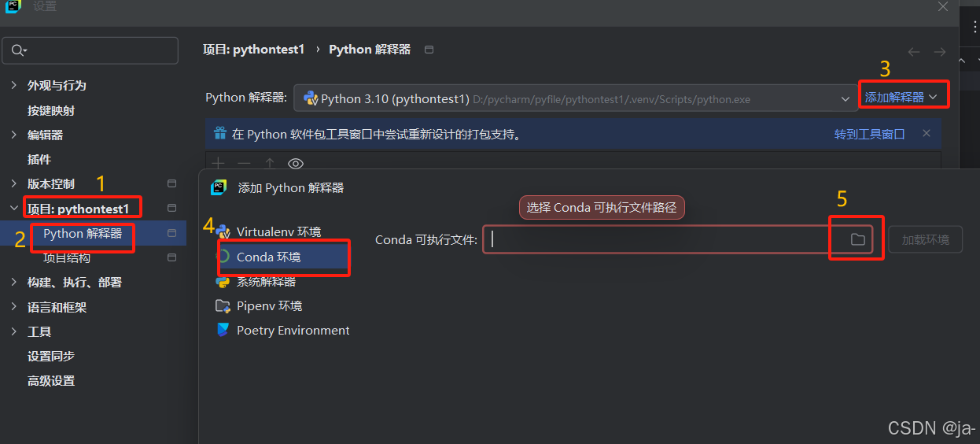Click the project-level icon beside breadcrumb
Viewport: 980px width, 444px height.
(429, 50)
